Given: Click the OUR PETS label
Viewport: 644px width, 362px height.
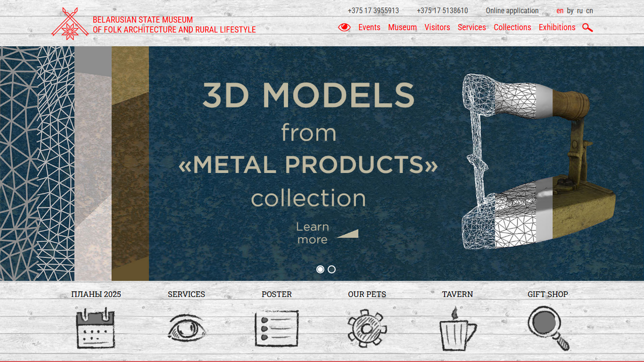Looking at the screenshot, I should pyautogui.click(x=367, y=294).
